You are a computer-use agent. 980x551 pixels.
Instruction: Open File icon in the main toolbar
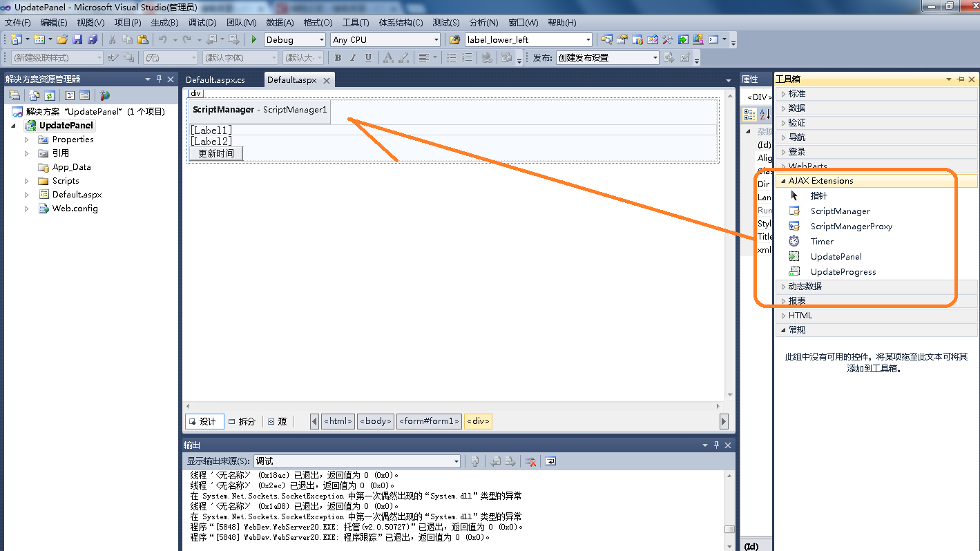[62, 40]
